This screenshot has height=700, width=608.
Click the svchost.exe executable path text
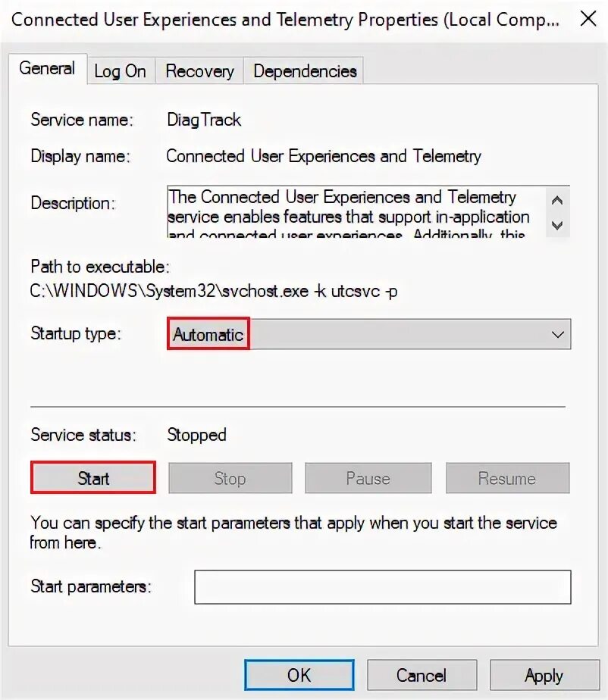pos(214,292)
